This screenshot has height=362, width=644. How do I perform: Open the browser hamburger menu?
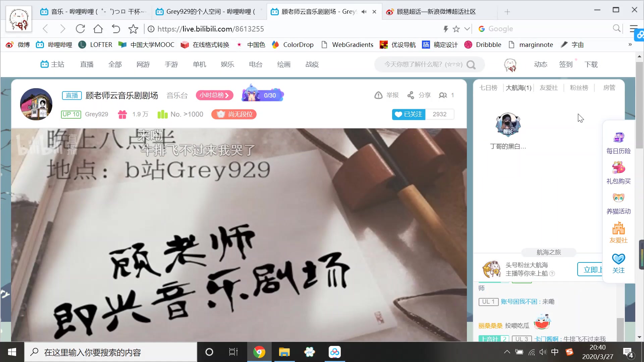click(x=634, y=28)
